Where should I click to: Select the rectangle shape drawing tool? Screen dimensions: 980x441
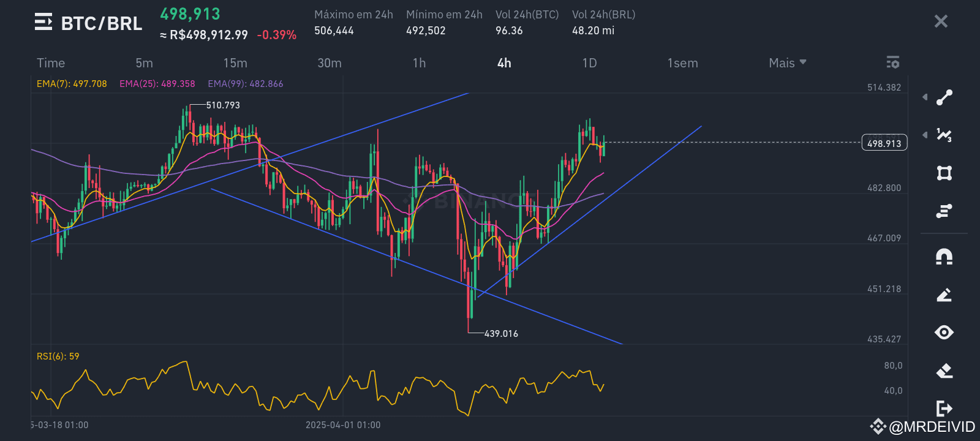[944, 173]
